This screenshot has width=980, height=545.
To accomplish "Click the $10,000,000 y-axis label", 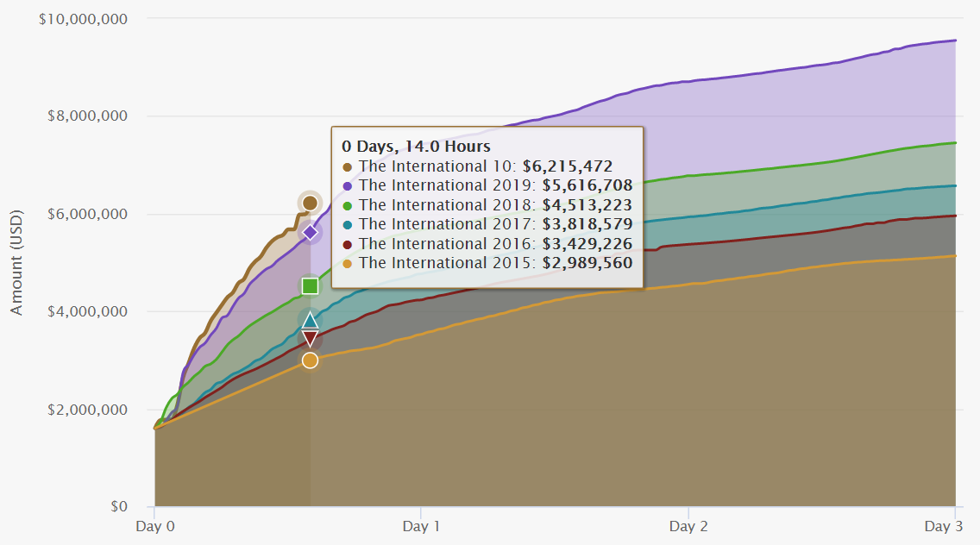I will click(x=83, y=19).
